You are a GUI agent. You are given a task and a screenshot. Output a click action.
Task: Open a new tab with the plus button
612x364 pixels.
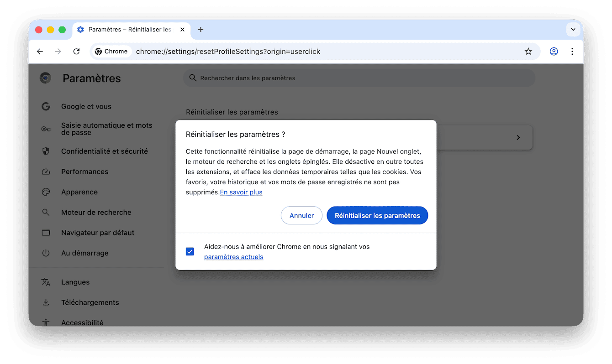[200, 29]
